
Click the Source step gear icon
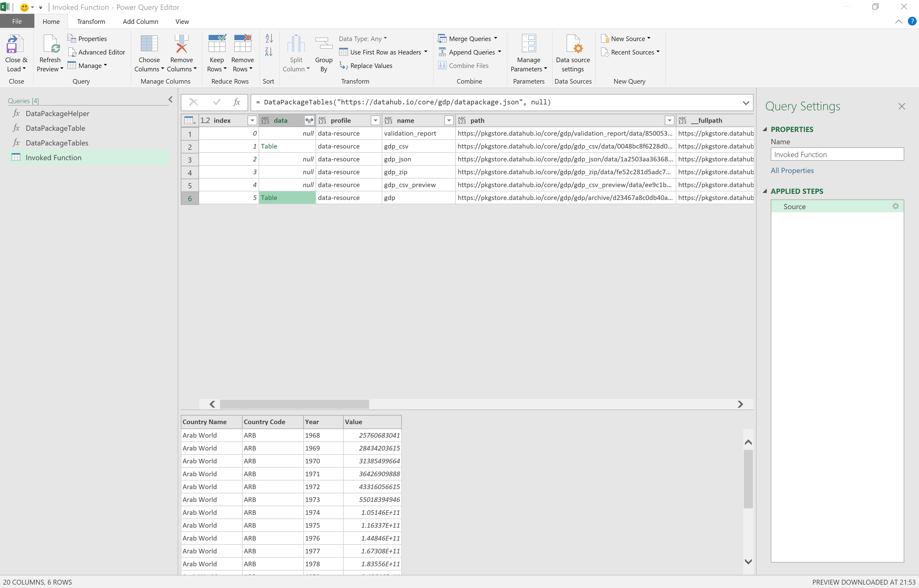895,206
